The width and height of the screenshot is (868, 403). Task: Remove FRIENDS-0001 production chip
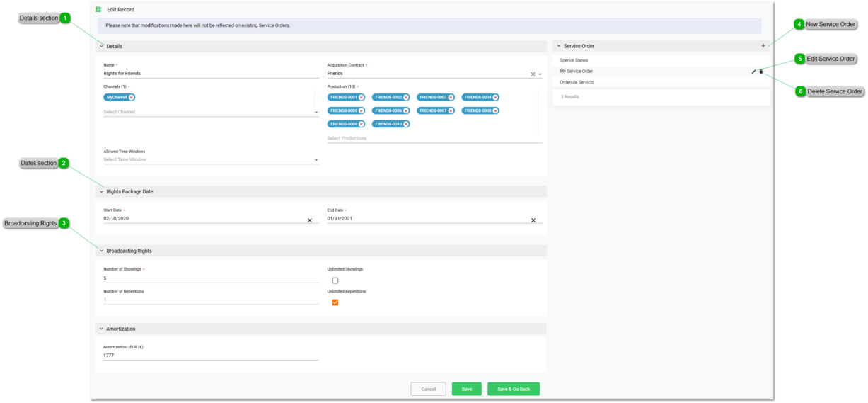pyautogui.click(x=361, y=98)
